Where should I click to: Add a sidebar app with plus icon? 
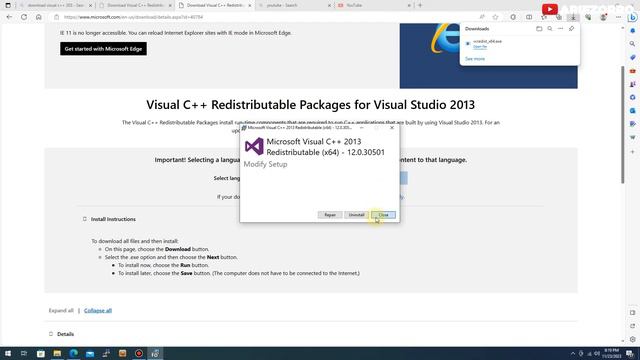[633, 152]
